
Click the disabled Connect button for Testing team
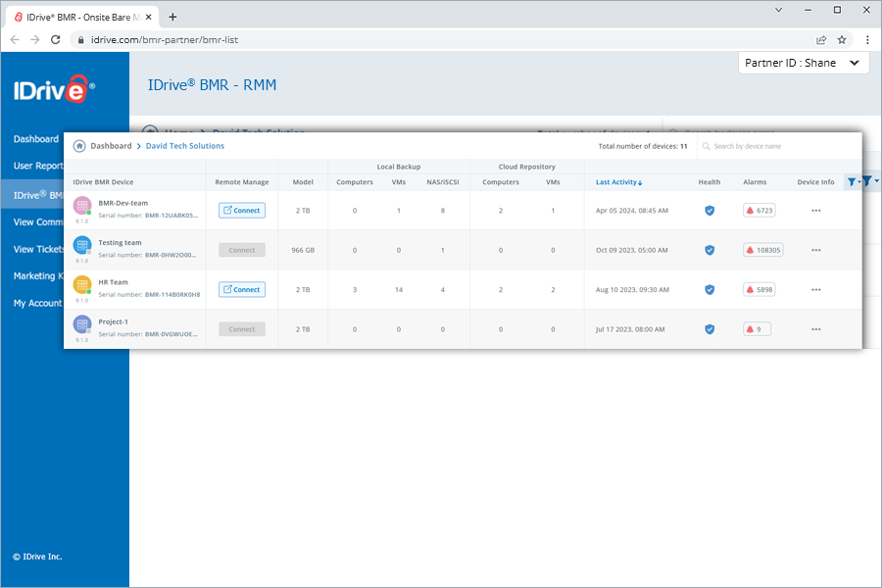242,250
